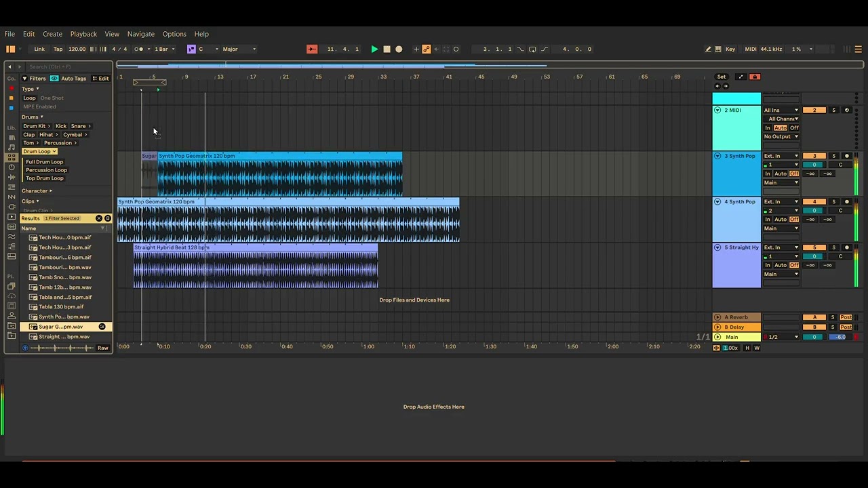This screenshot has height=488, width=868.
Task: Activate the Punch-In switch
Action: coord(521,49)
